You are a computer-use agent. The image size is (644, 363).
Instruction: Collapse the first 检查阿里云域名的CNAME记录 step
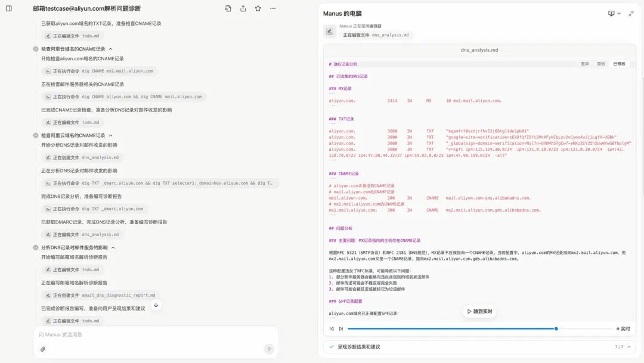(x=110, y=49)
